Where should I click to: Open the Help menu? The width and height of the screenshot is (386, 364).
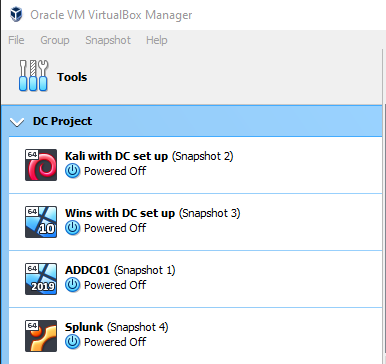pyautogui.click(x=156, y=40)
